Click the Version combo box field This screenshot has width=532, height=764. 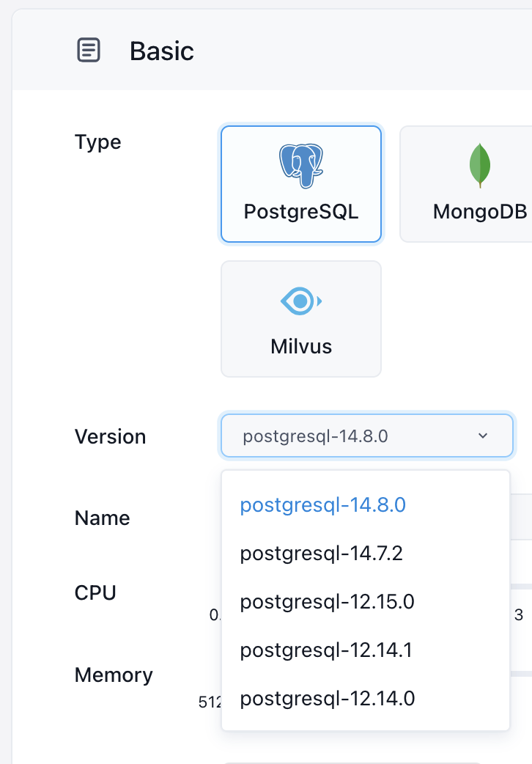pos(352,436)
